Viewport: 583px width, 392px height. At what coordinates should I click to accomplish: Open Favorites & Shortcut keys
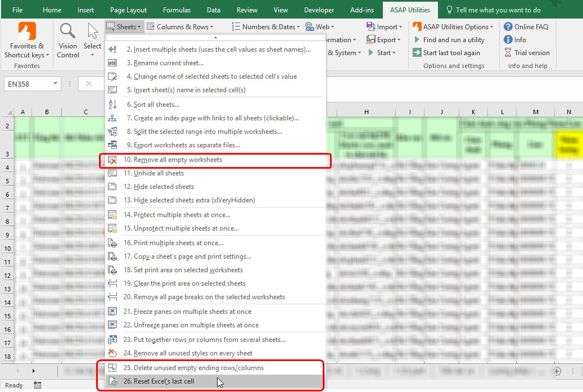pos(27,40)
